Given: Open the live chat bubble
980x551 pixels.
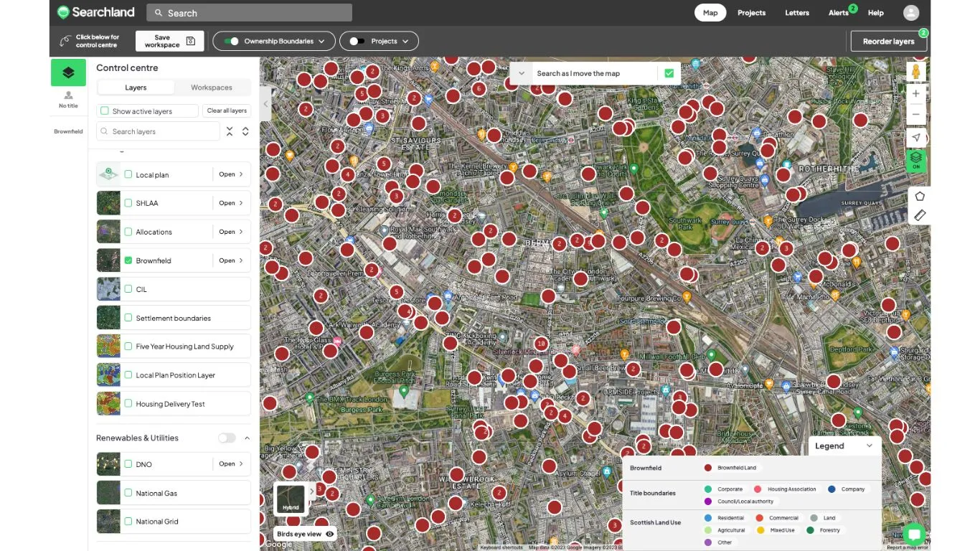Looking at the screenshot, I should pos(914,534).
